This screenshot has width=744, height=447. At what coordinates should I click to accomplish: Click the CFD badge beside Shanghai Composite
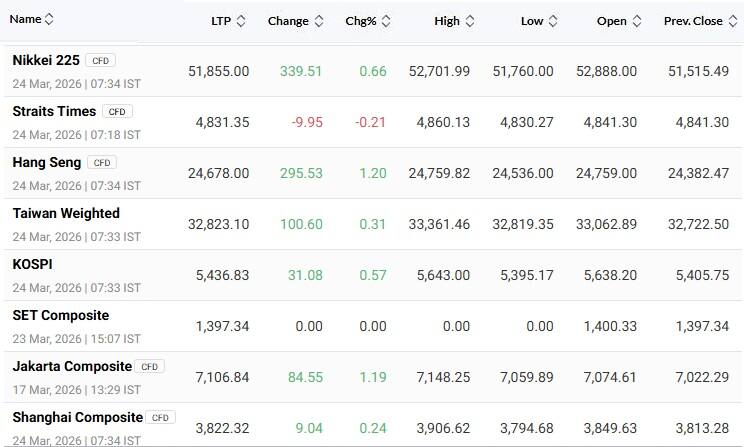(x=160, y=418)
